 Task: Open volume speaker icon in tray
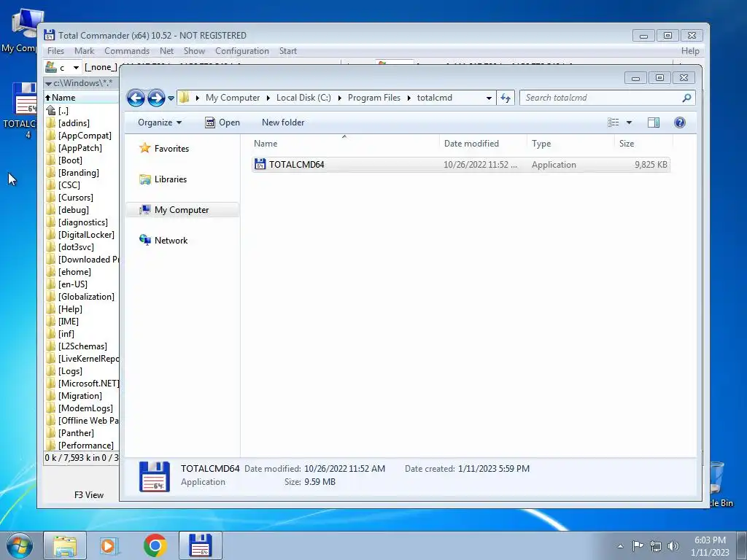[x=673, y=546]
